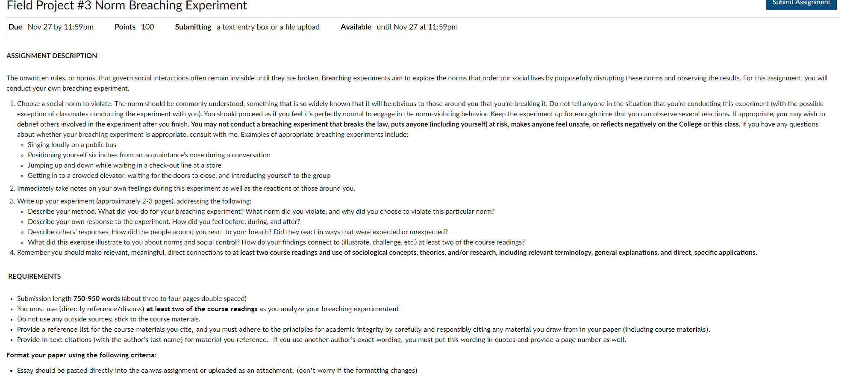Click the 'Provide in-text citations' requirement line

(x=321, y=339)
